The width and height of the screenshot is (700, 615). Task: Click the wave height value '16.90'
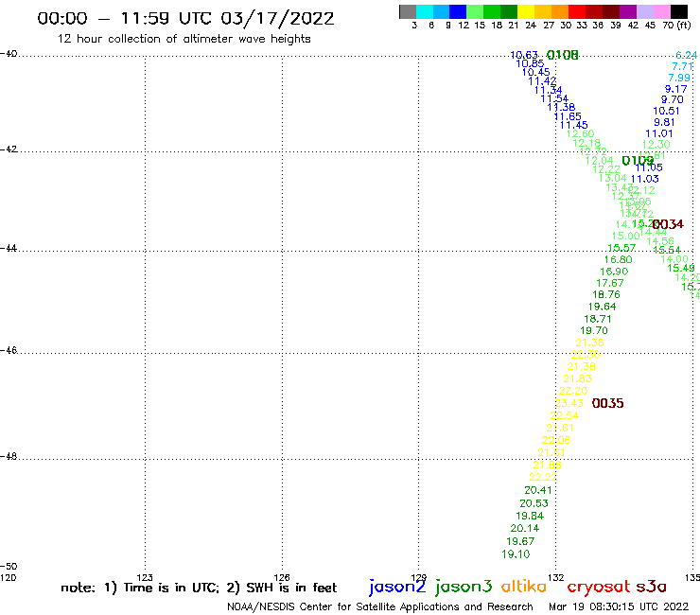[614, 272]
